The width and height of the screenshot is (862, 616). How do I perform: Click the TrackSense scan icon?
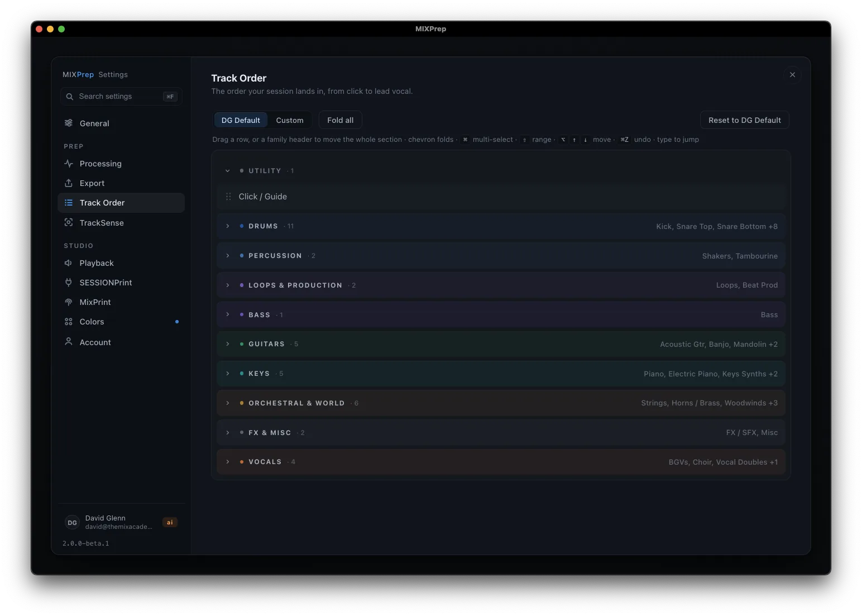[69, 222]
